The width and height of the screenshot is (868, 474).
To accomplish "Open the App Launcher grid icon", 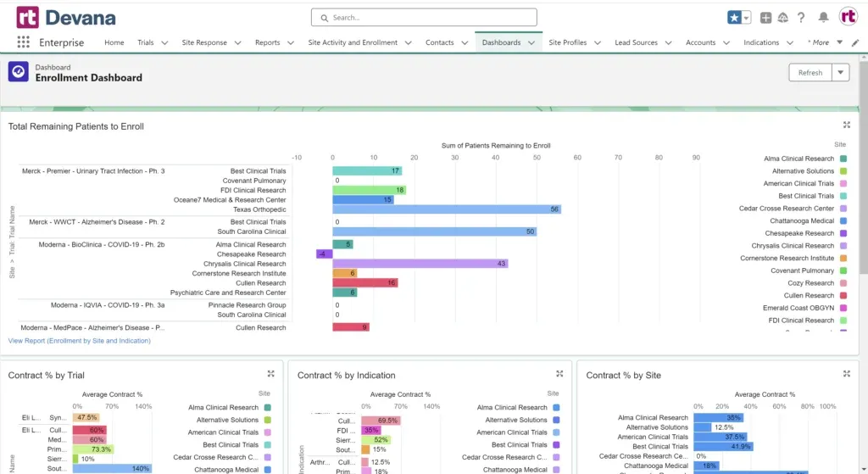I will coord(23,42).
